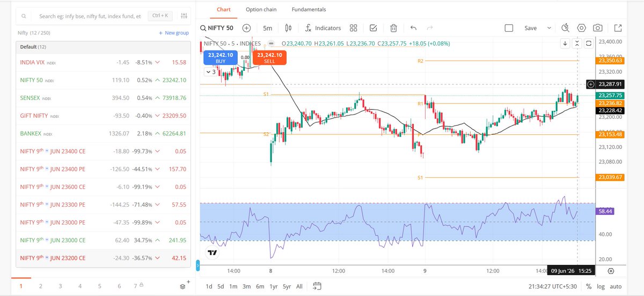Select watchlist page 5

(x=100, y=286)
